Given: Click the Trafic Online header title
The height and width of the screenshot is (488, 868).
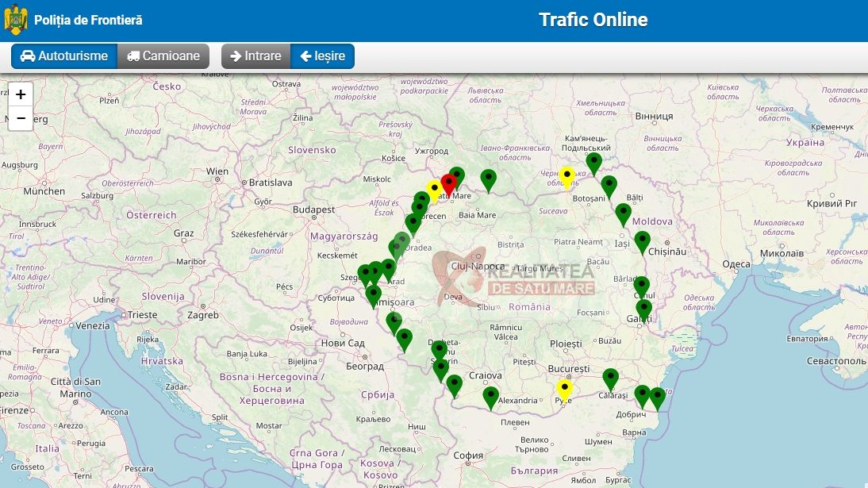Looking at the screenshot, I should [x=593, y=20].
